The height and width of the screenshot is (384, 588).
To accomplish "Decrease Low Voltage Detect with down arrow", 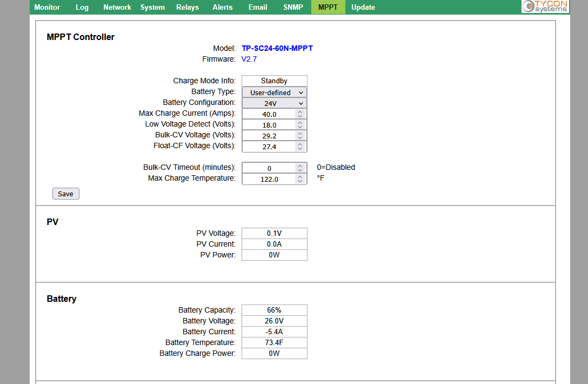I will click(x=300, y=127).
